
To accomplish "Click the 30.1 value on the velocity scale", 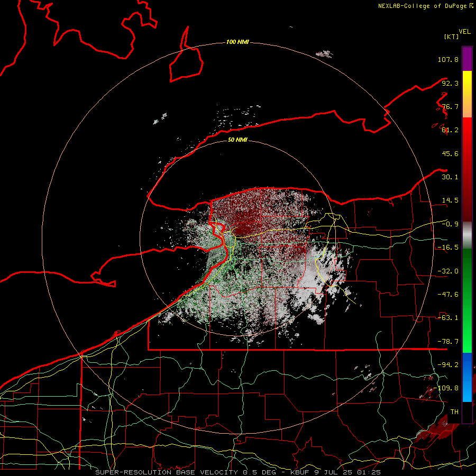I will pos(450,177).
